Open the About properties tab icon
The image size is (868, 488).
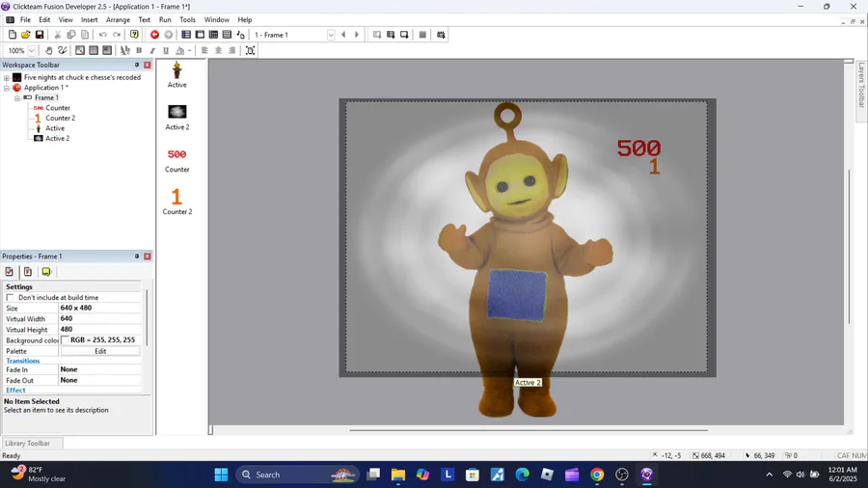click(x=46, y=272)
